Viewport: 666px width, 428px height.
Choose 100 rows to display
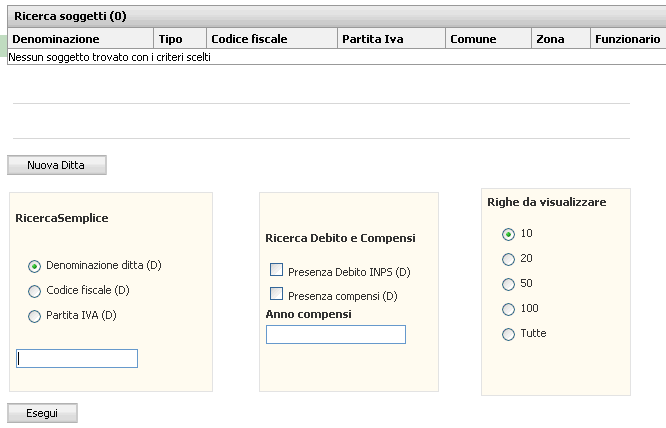(508, 309)
